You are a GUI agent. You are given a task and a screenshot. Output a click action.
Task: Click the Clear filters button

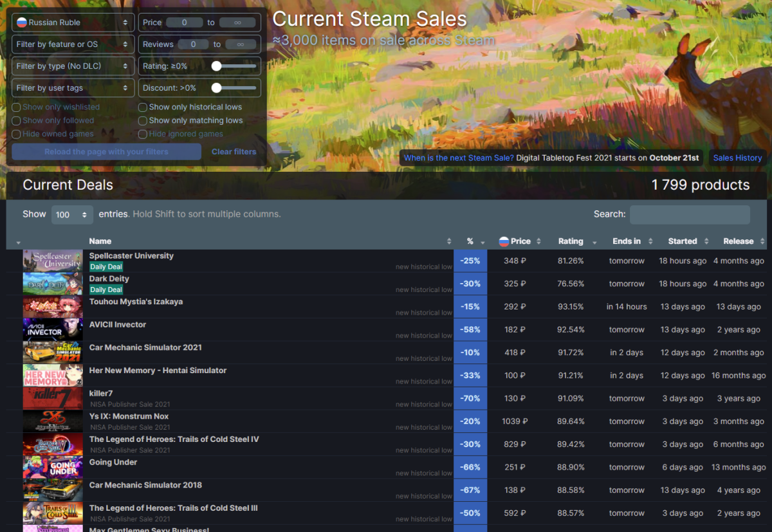point(234,152)
